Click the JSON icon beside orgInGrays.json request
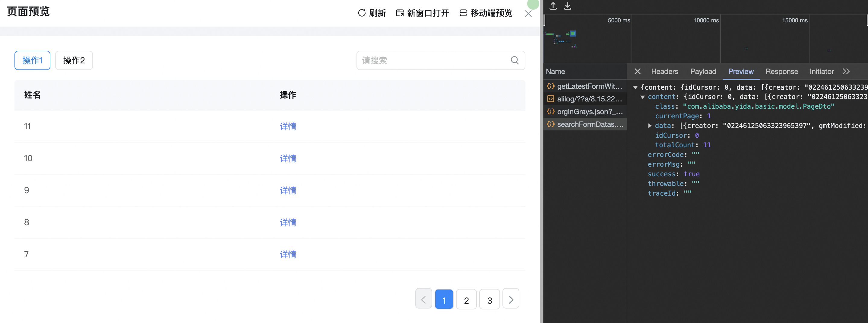Screen dimensions: 868x323 coord(551,112)
